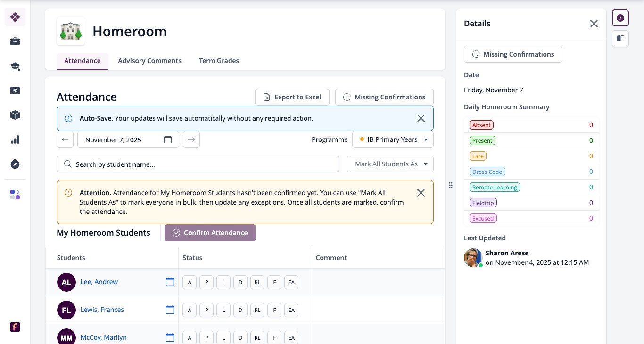The width and height of the screenshot is (644, 344).
Task: Open calendar icon for Andrew Lee
Action: (170, 282)
